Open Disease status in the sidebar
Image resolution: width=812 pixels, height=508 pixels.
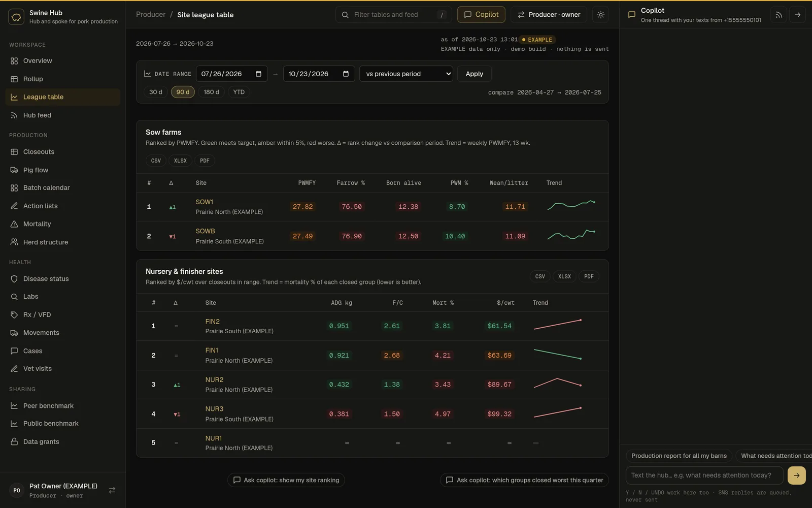pyautogui.click(x=63, y=279)
